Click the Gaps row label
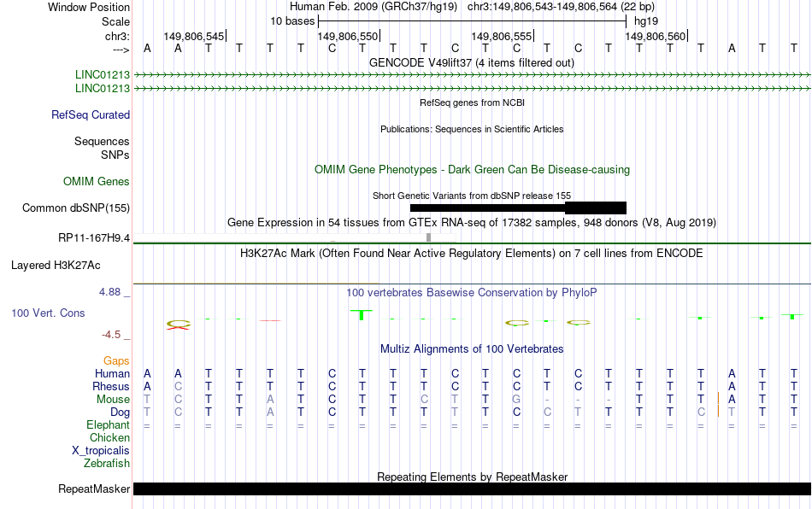This screenshot has height=509, width=812. tap(116, 361)
